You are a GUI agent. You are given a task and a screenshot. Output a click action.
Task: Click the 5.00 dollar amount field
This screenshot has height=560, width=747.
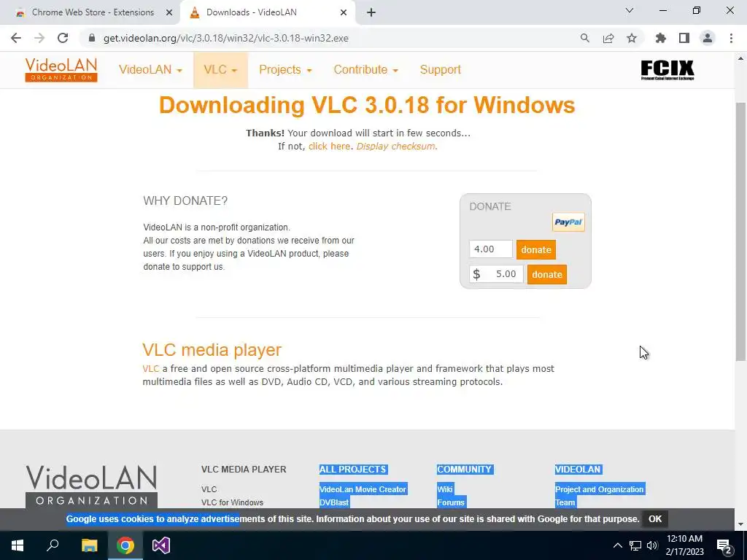click(496, 274)
